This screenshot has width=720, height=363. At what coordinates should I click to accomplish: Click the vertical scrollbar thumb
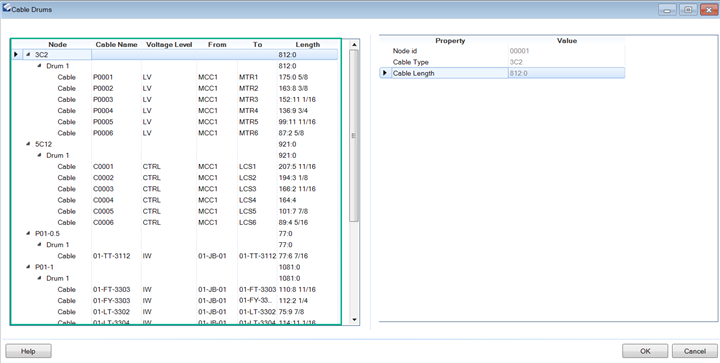coord(354,136)
